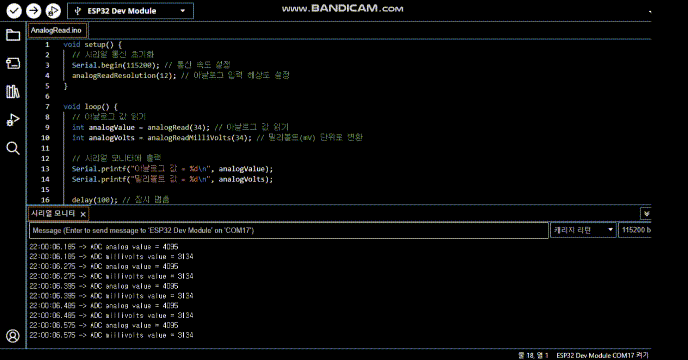688x360 pixels.
Task: Click the serial monitor Message input field
Action: tap(289, 230)
